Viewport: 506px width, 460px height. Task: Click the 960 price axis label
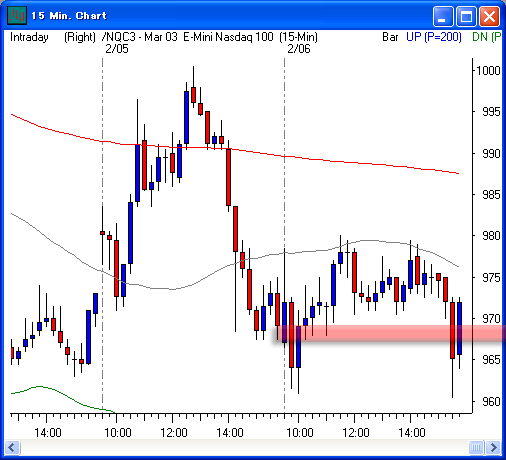click(x=491, y=401)
